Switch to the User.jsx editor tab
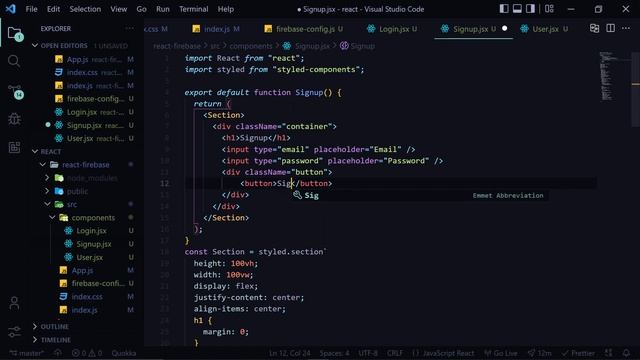The image size is (640, 360). (x=544, y=29)
